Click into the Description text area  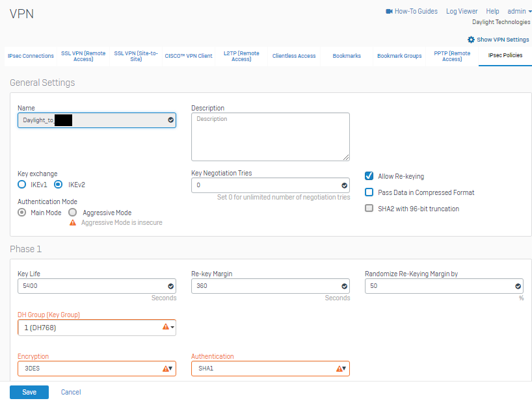[271, 136]
